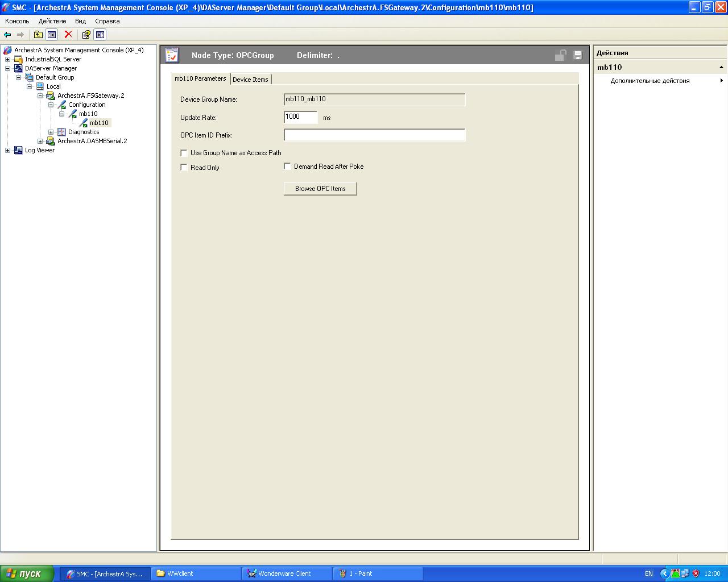This screenshot has width=728, height=582.
Task: Switch to the Device Items tab
Action: click(x=250, y=80)
